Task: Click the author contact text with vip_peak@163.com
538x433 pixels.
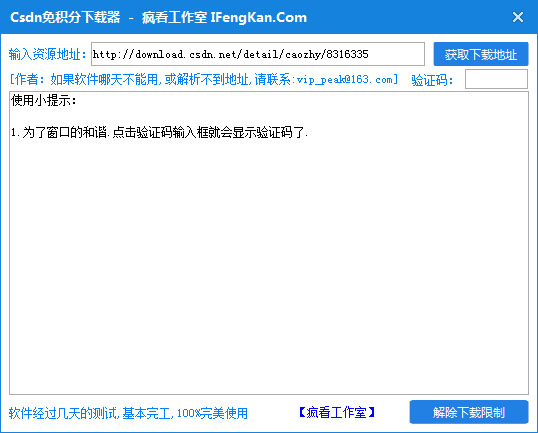Action: coord(204,80)
